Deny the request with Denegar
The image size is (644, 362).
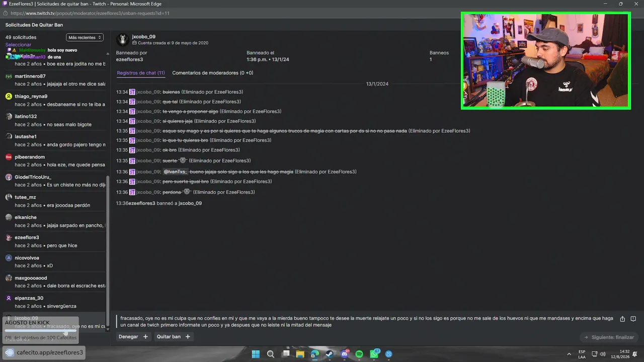tap(128, 337)
